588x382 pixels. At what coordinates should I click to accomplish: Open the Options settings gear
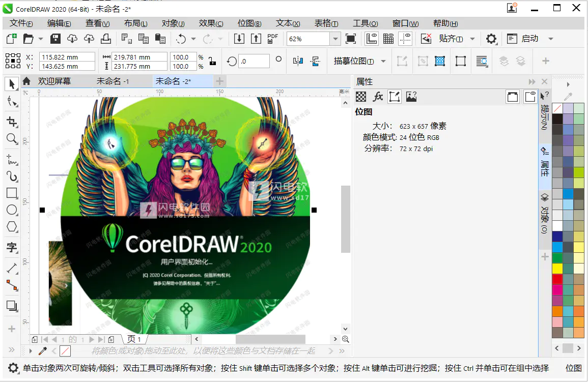pos(491,39)
